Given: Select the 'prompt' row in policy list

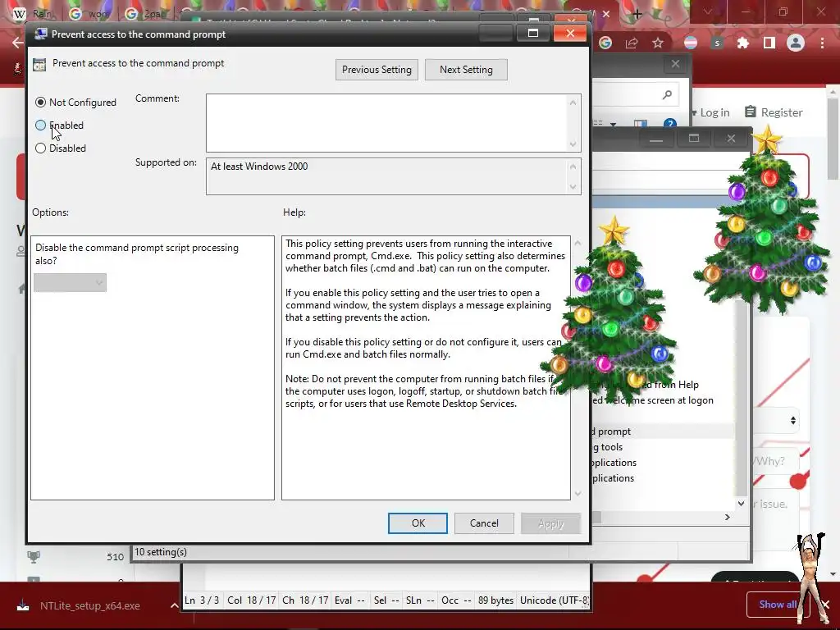Looking at the screenshot, I should 662,431.
